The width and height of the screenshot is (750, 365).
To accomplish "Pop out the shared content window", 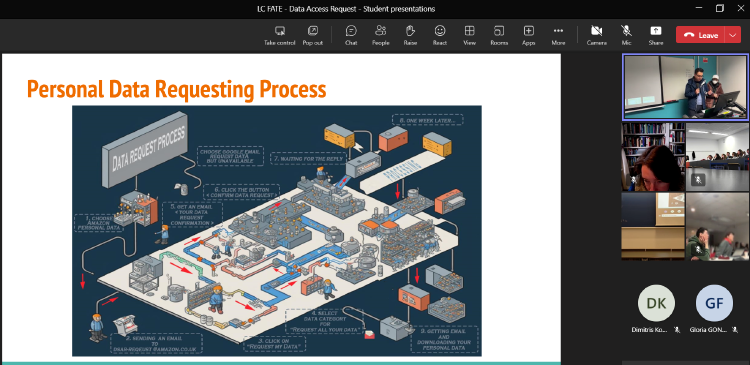I will point(312,35).
